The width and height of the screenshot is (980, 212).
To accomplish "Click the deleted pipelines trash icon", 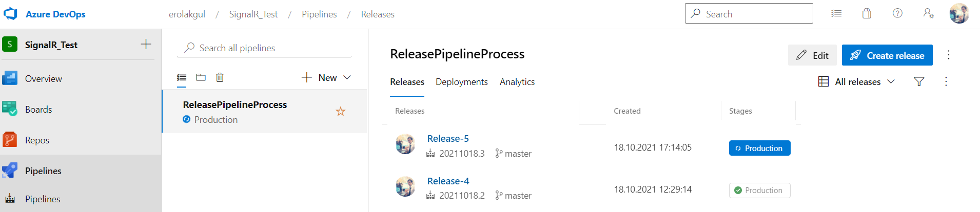I will [220, 77].
